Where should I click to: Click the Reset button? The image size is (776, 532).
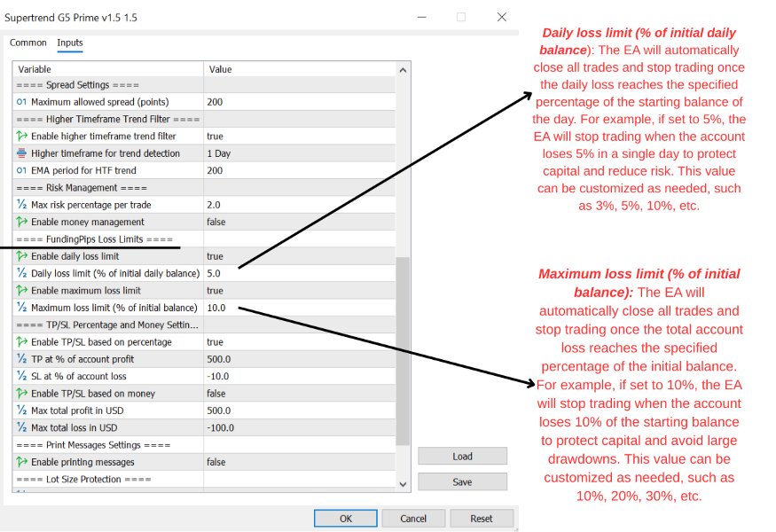click(481, 518)
